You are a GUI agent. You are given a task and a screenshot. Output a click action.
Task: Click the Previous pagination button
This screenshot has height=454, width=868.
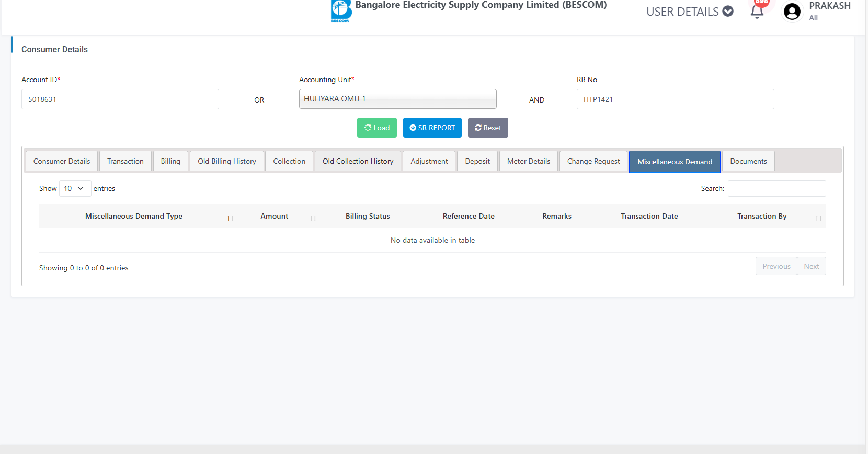[x=776, y=266]
